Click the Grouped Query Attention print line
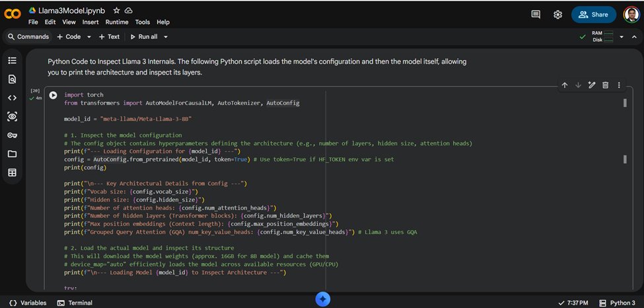The height and width of the screenshot is (308, 644). tap(240, 232)
